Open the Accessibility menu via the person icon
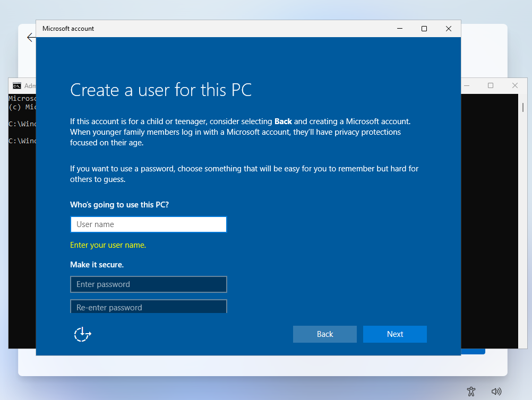532x400 pixels. click(470, 391)
